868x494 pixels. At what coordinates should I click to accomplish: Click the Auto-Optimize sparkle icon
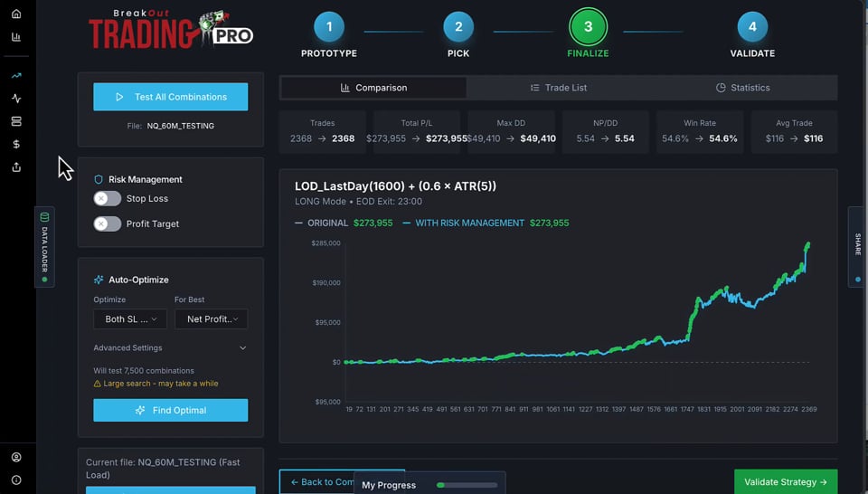(x=99, y=280)
